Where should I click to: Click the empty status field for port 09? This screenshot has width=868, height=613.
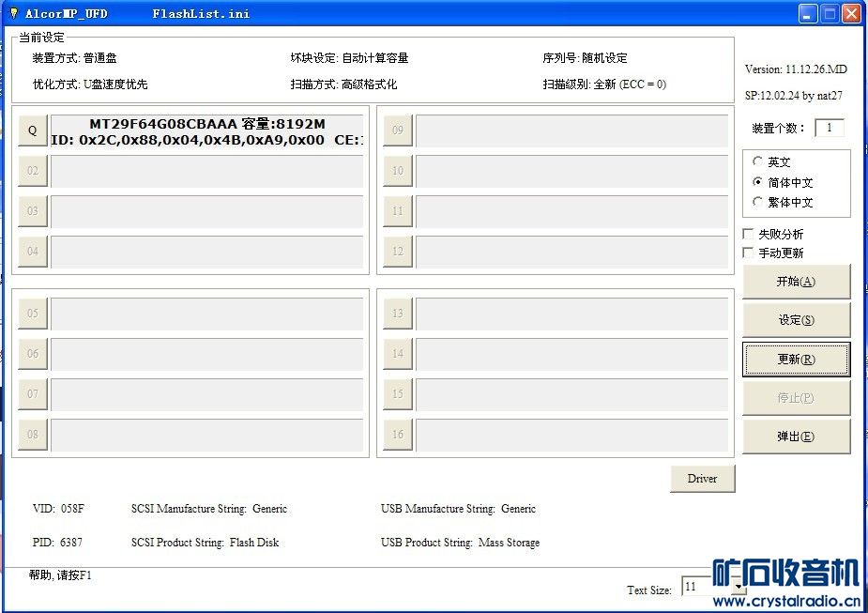[x=571, y=131]
